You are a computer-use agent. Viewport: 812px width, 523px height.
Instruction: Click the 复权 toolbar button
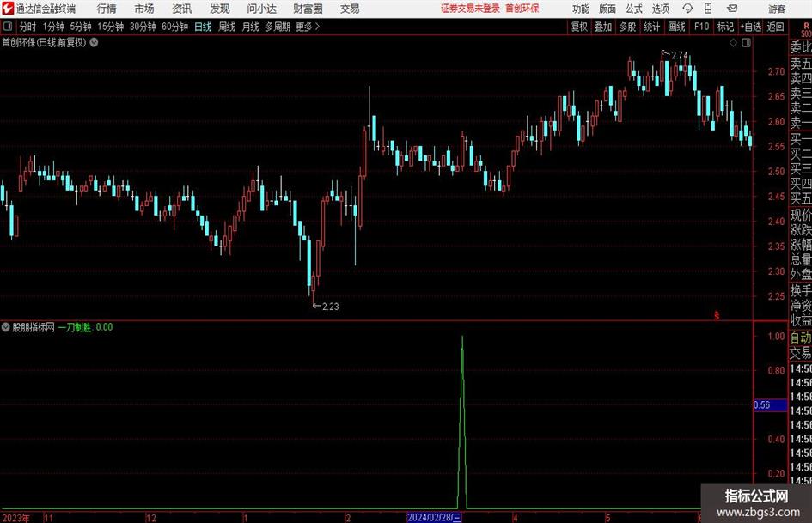tap(579, 27)
